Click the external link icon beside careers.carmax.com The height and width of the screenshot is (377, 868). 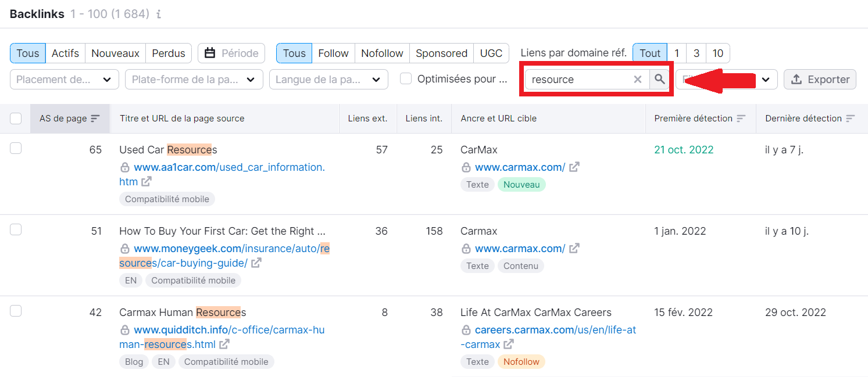[x=509, y=344]
